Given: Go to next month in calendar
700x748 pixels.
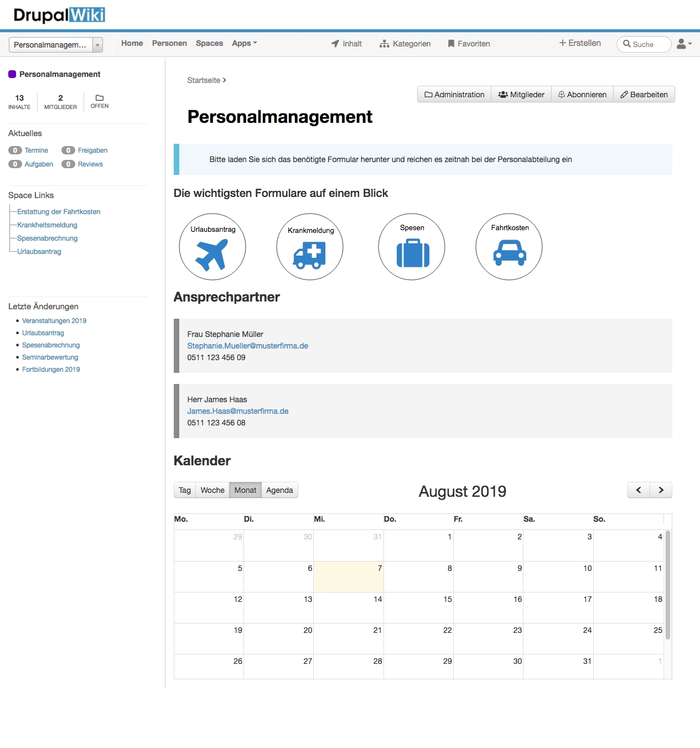Looking at the screenshot, I should point(661,490).
